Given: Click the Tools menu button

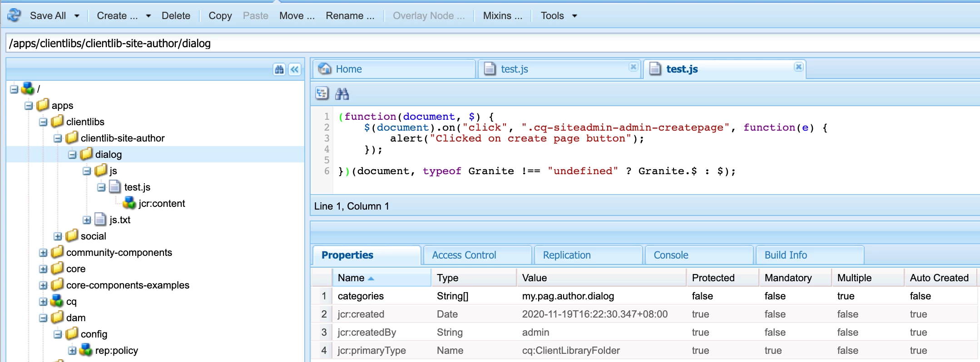Looking at the screenshot, I should click(x=559, y=16).
